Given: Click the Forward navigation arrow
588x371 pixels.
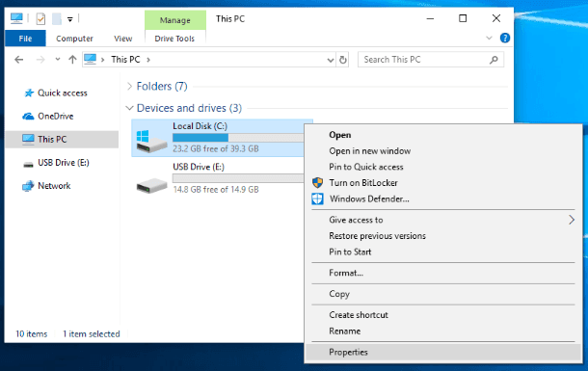Looking at the screenshot, I should [40, 60].
